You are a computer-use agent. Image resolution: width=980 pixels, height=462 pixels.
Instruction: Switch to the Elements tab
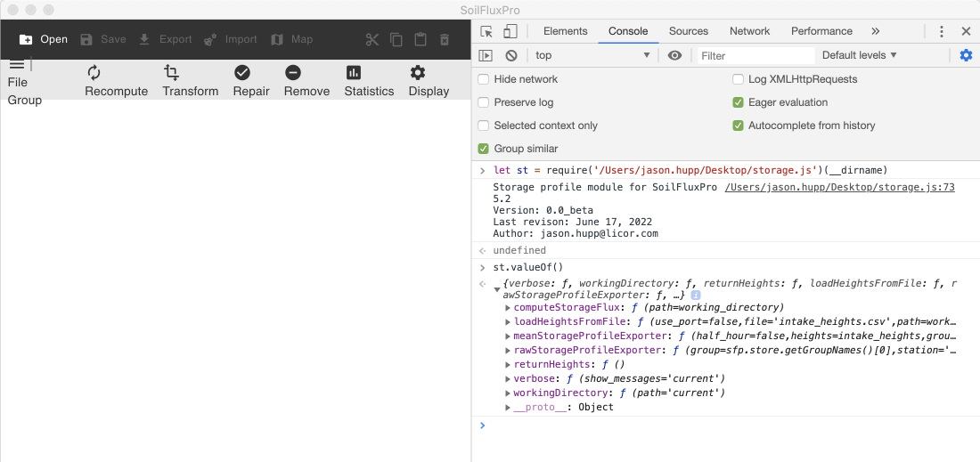click(565, 31)
